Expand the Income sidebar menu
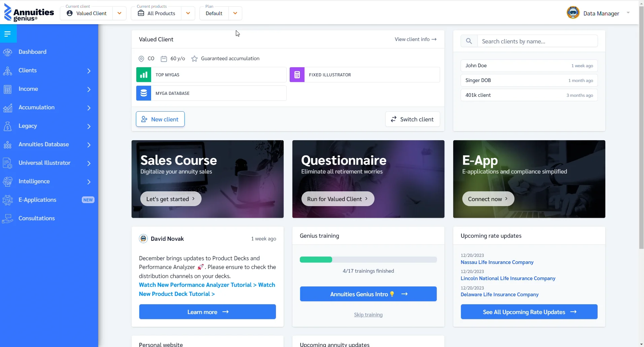644x347 pixels. click(89, 89)
